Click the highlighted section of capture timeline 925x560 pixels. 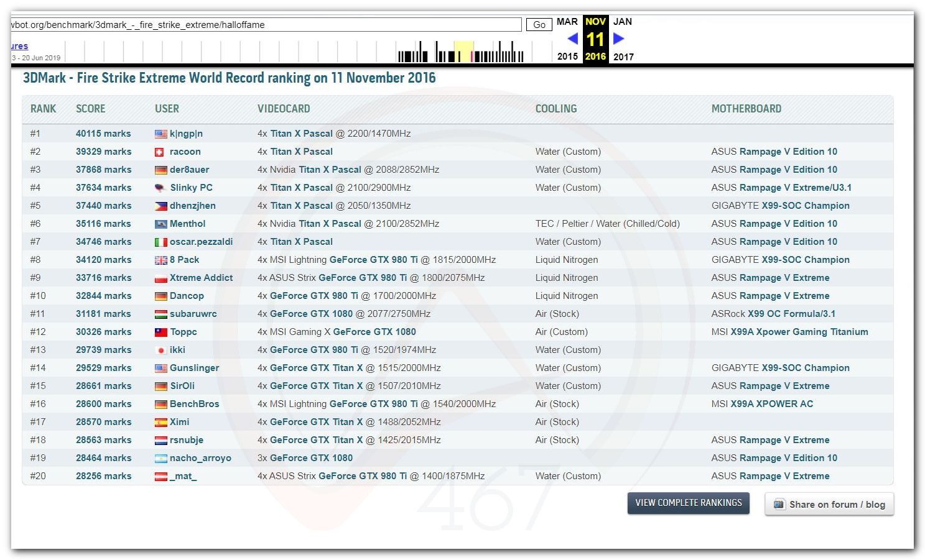point(463,51)
